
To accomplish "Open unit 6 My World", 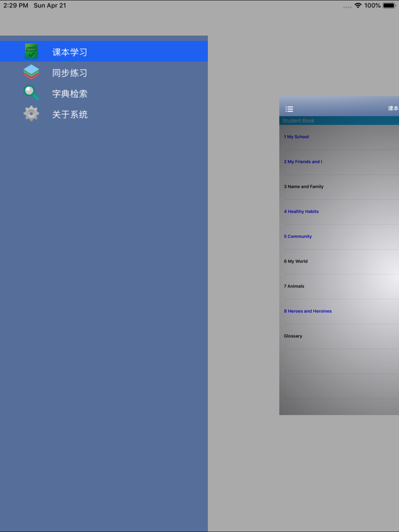I will click(x=339, y=261).
